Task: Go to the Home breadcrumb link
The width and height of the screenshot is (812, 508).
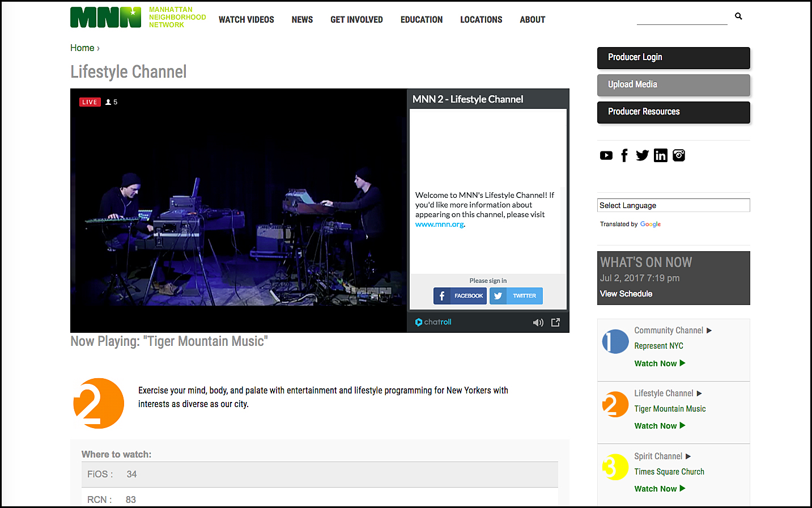Action: point(82,48)
